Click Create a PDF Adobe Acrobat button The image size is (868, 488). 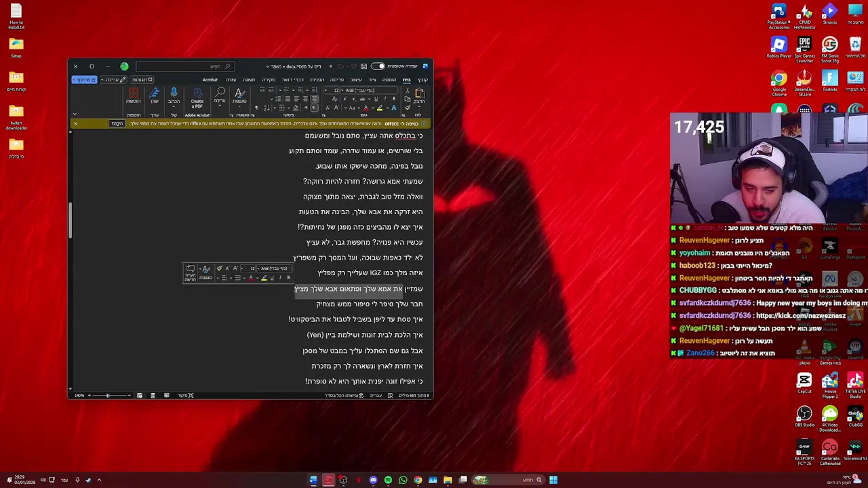point(197,97)
